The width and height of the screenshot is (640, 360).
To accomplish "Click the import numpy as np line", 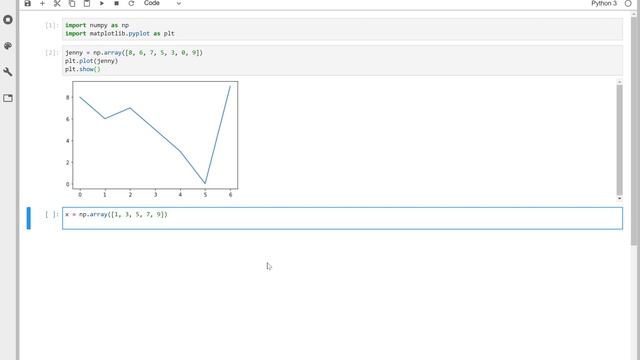I will pyautogui.click(x=97, y=25).
